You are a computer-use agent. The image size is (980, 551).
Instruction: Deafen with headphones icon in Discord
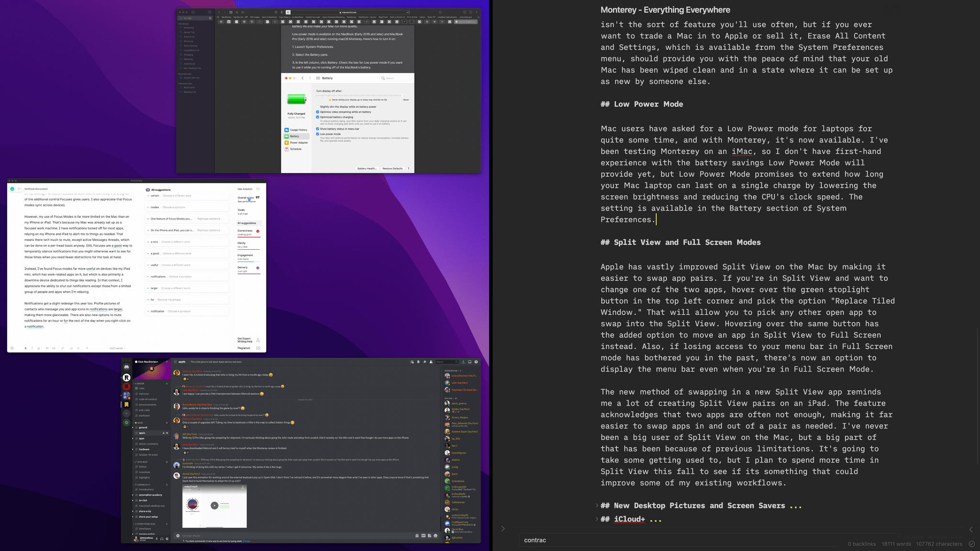(162, 539)
